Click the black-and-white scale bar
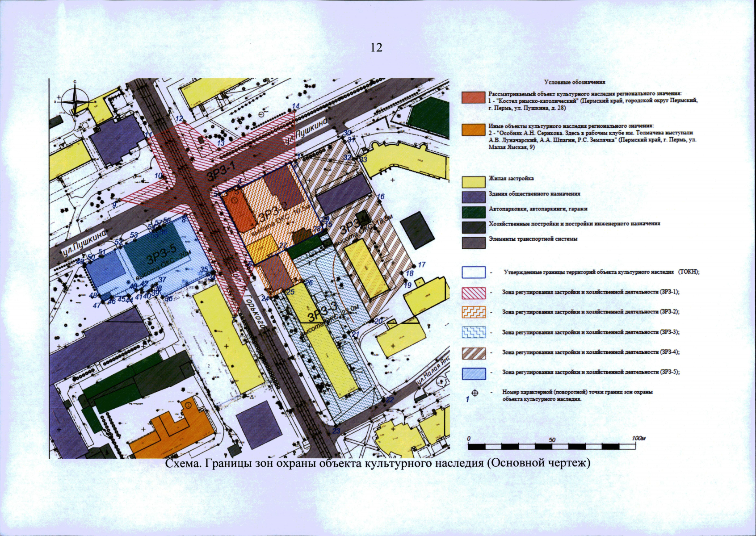 [552, 447]
